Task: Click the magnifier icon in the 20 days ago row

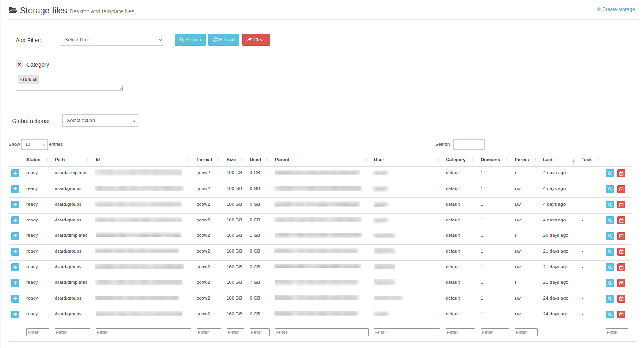Action: tap(609, 236)
